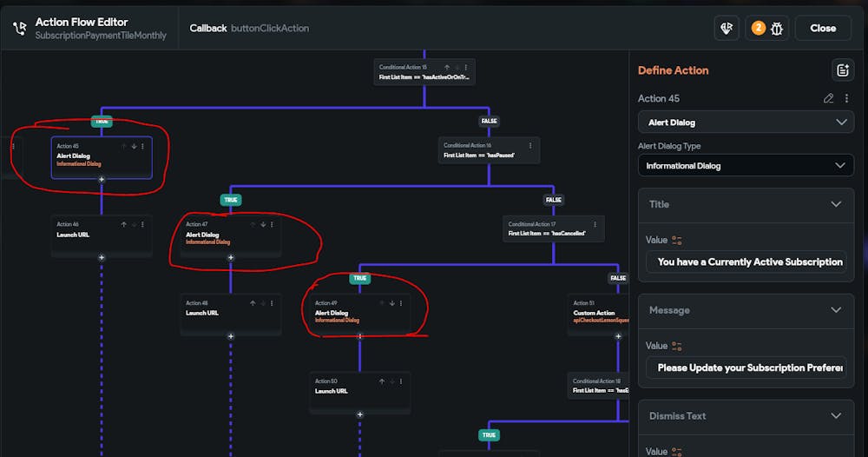Image resolution: width=868 pixels, height=457 pixels.
Task: Click the Title value text field
Action: 746,262
